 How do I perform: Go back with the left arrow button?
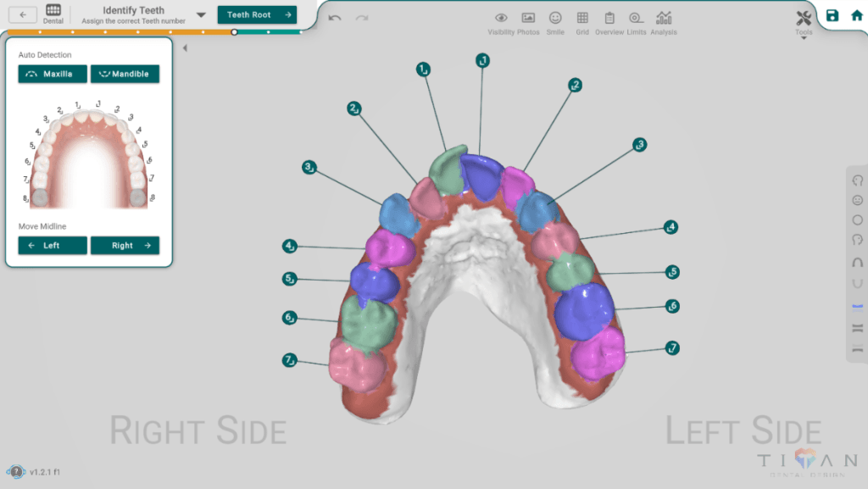pyautogui.click(x=23, y=14)
